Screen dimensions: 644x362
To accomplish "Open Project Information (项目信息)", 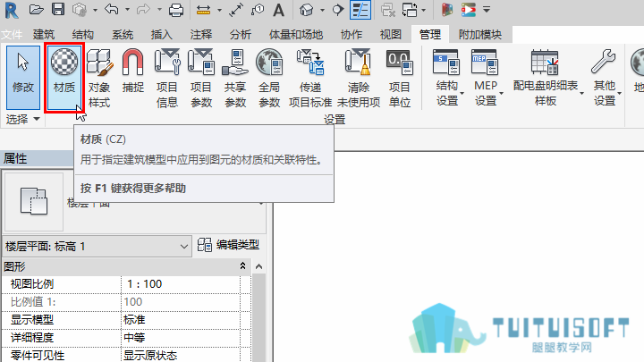I will (166, 78).
